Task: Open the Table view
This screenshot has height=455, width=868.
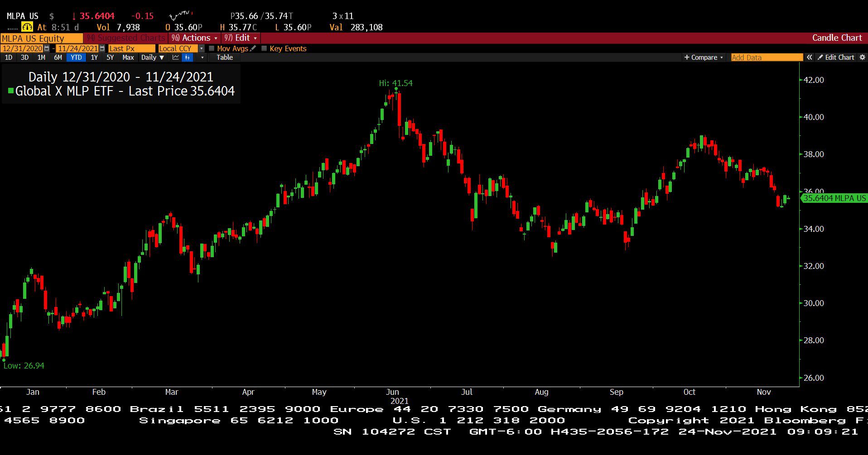Action: pos(225,57)
